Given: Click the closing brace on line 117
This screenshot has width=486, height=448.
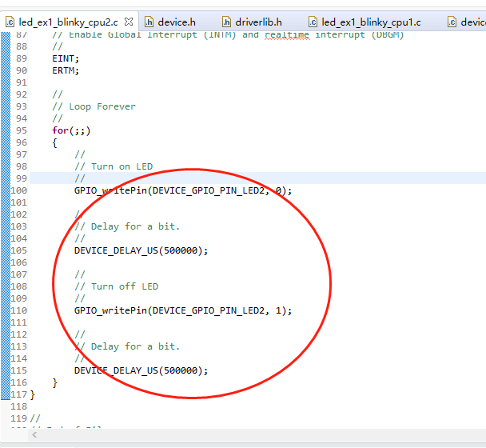Looking at the screenshot, I should pyautogui.click(x=33, y=395).
